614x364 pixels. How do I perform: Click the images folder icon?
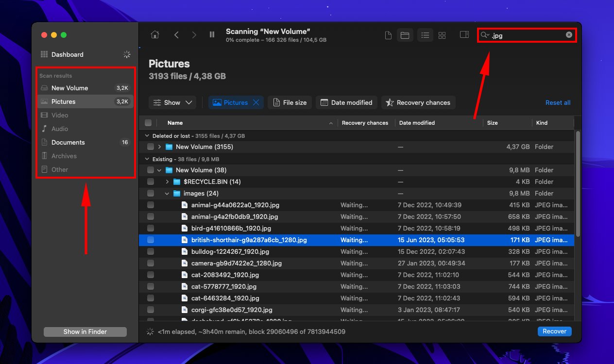[x=177, y=193]
